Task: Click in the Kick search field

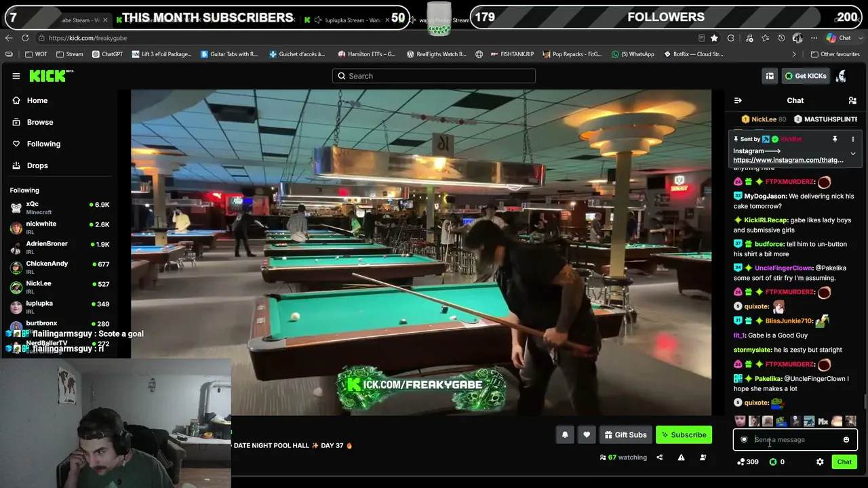Action: point(434,76)
